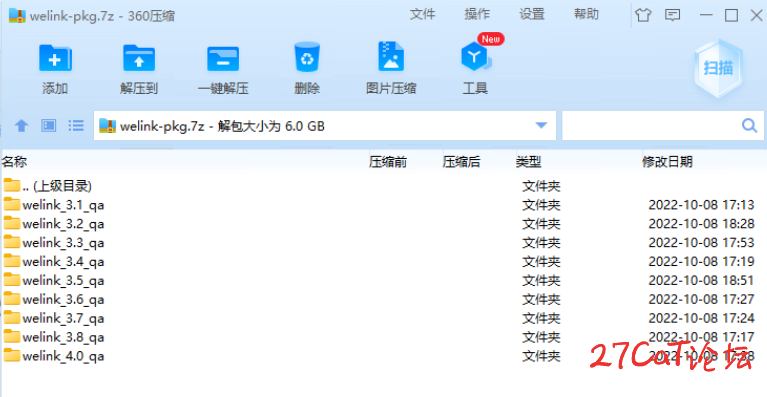Open the feedback message icon in title bar
This screenshot has height=397, width=767.
point(673,15)
